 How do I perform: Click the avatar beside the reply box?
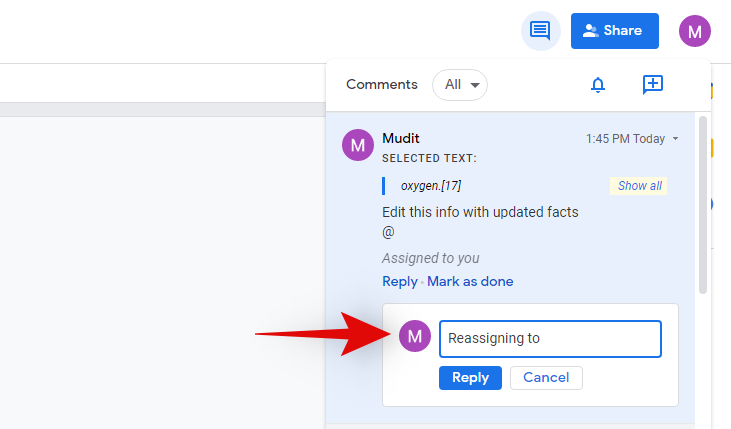(415, 337)
